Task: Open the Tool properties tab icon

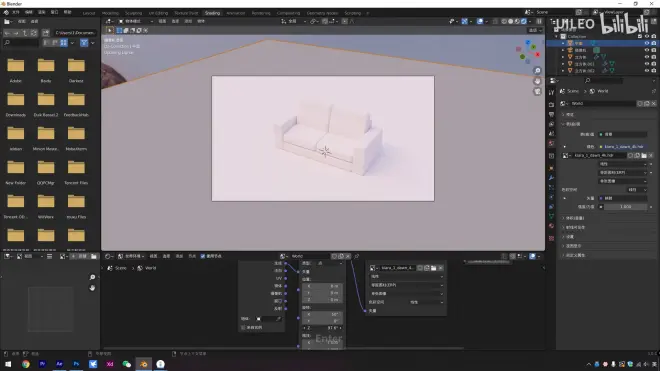Action: 551,93
